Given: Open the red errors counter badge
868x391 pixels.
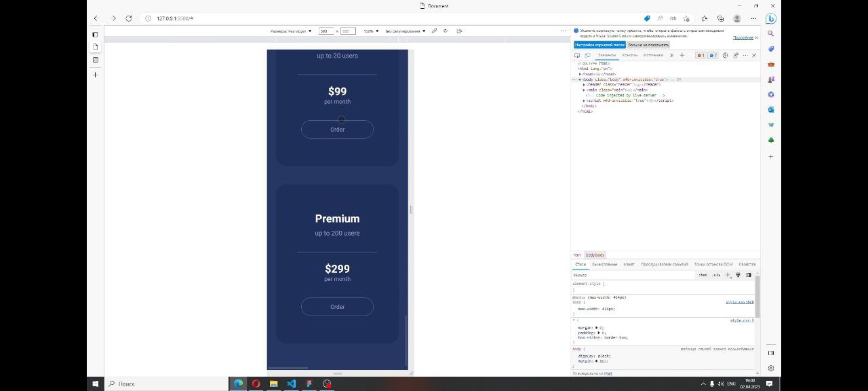Looking at the screenshot, I should click(x=701, y=56).
